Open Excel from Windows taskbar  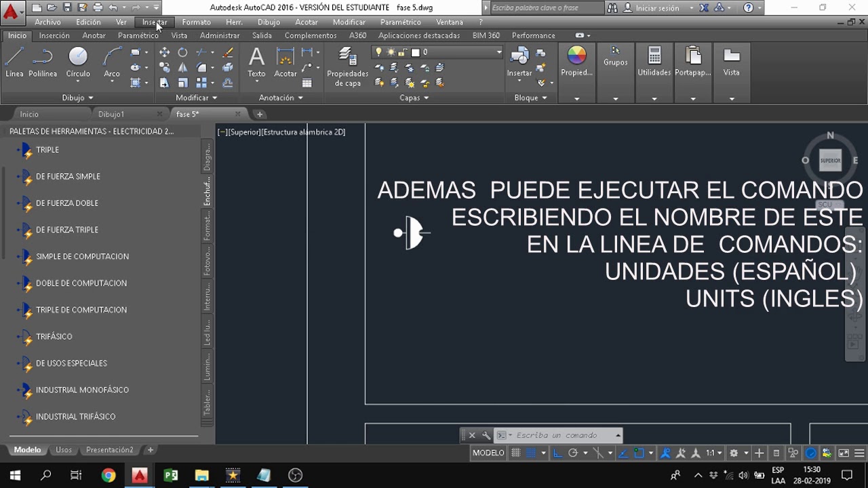point(170,475)
